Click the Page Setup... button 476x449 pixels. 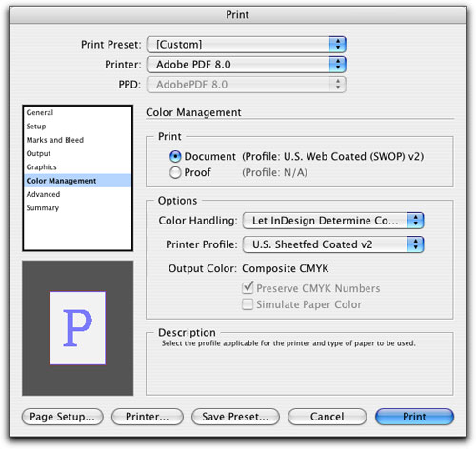coord(63,417)
